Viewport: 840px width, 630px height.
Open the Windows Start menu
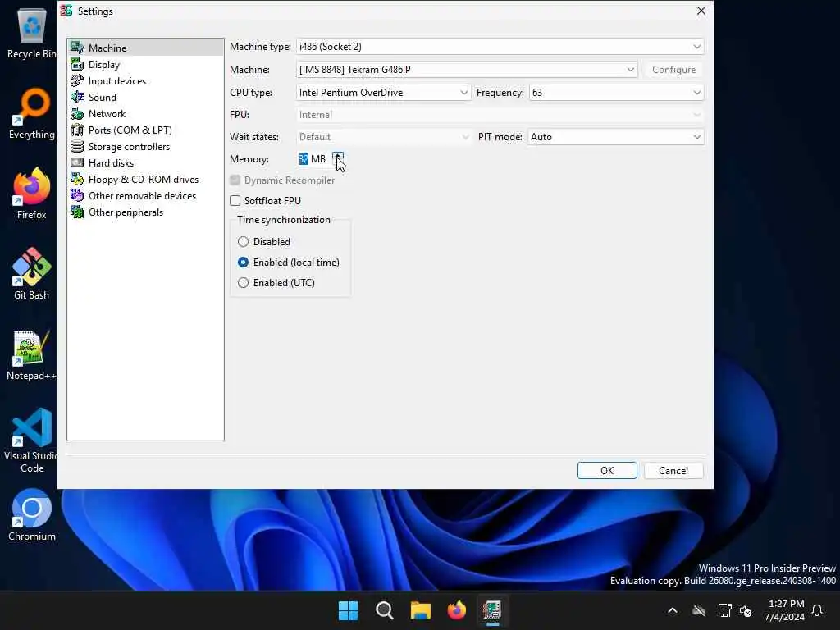click(x=348, y=610)
